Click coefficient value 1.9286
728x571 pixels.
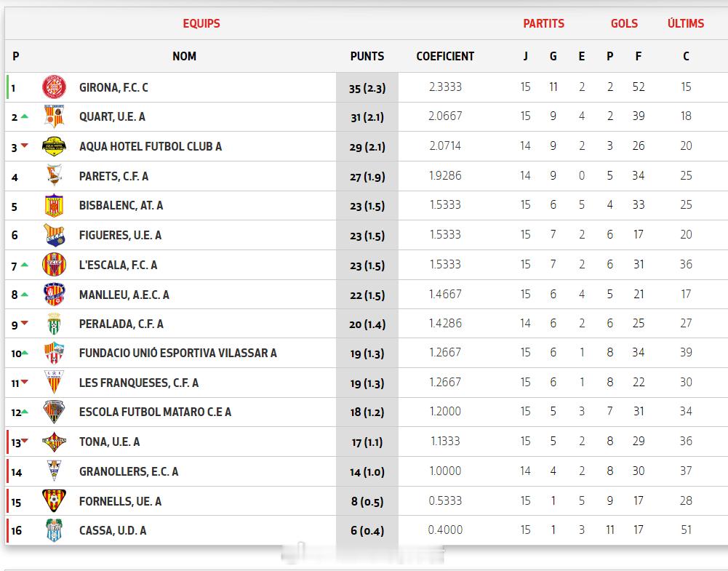point(445,175)
